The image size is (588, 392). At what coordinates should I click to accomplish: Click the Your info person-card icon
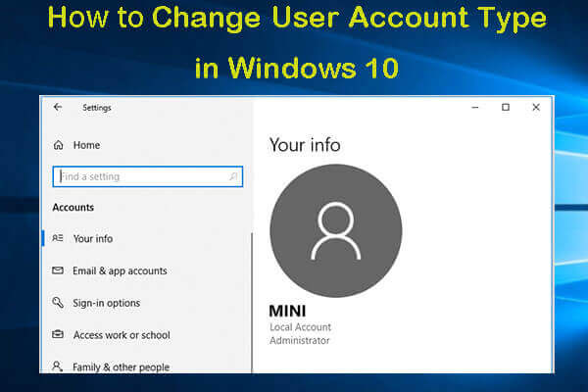click(58, 238)
